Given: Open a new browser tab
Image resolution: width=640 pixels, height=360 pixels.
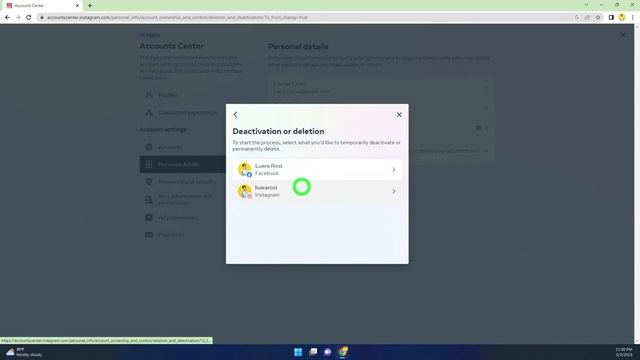Looking at the screenshot, I should click(90, 6).
